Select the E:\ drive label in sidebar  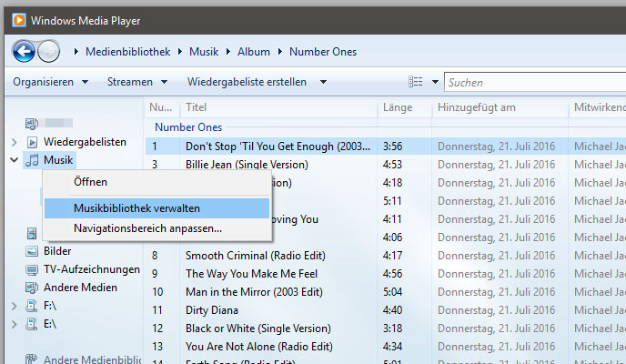(x=50, y=324)
